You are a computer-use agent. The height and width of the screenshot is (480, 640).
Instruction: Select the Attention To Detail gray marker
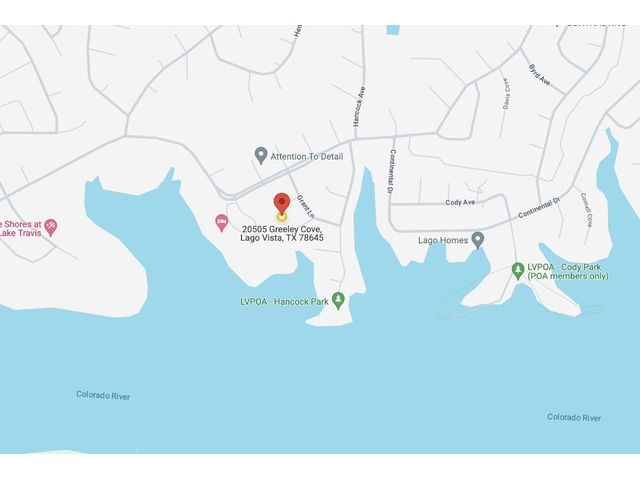point(261,156)
